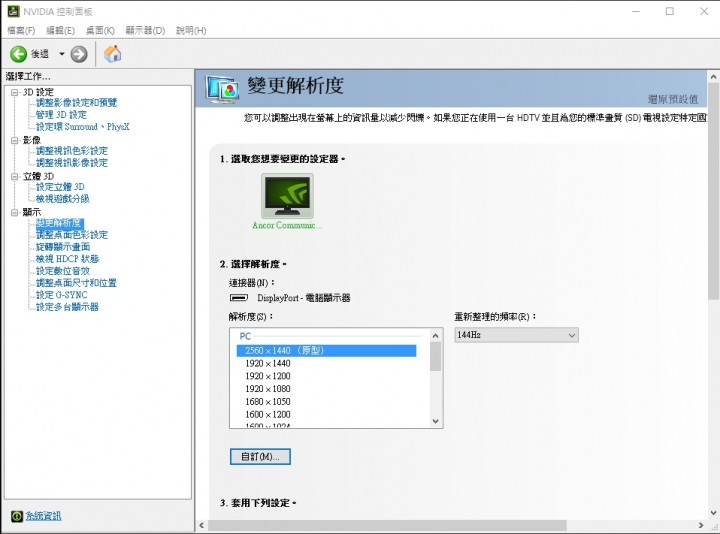Open 調整視訊影像設定 page

click(x=72, y=163)
